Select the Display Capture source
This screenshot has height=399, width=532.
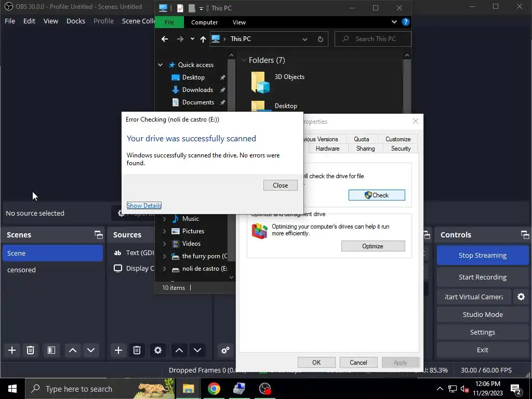click(134, 269)
